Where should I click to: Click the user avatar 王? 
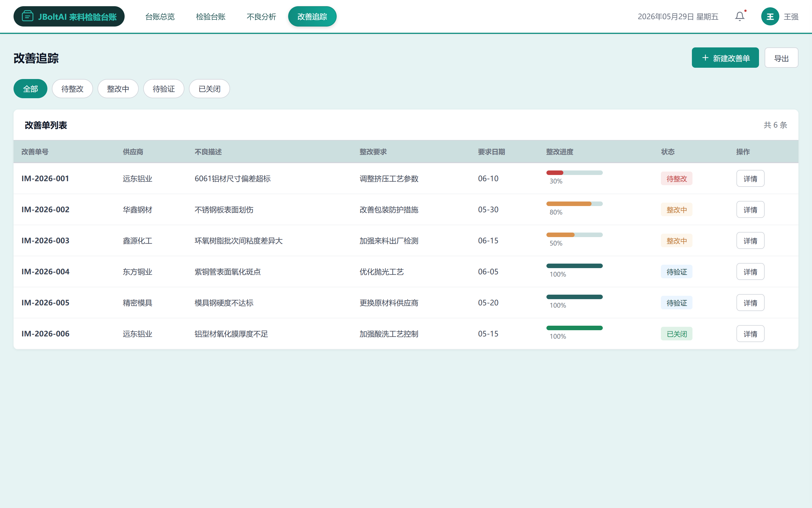tap(770, 16)
